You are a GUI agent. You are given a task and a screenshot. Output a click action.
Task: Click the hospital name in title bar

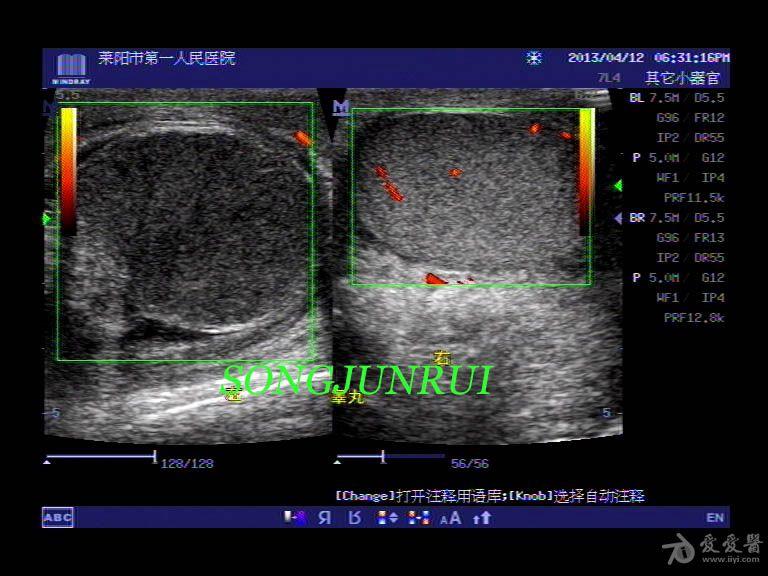pyautogui.click(x=166, y=59)
